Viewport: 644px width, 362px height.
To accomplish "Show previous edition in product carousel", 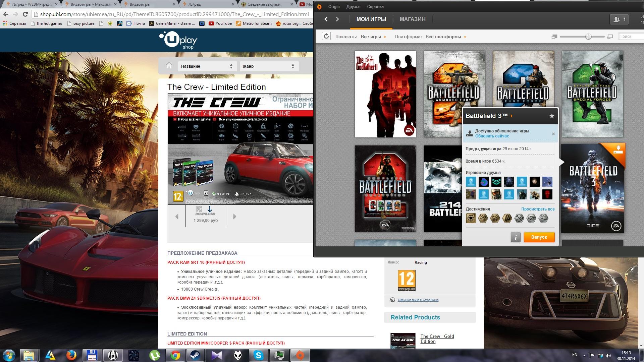I will (x=177, y=217).
